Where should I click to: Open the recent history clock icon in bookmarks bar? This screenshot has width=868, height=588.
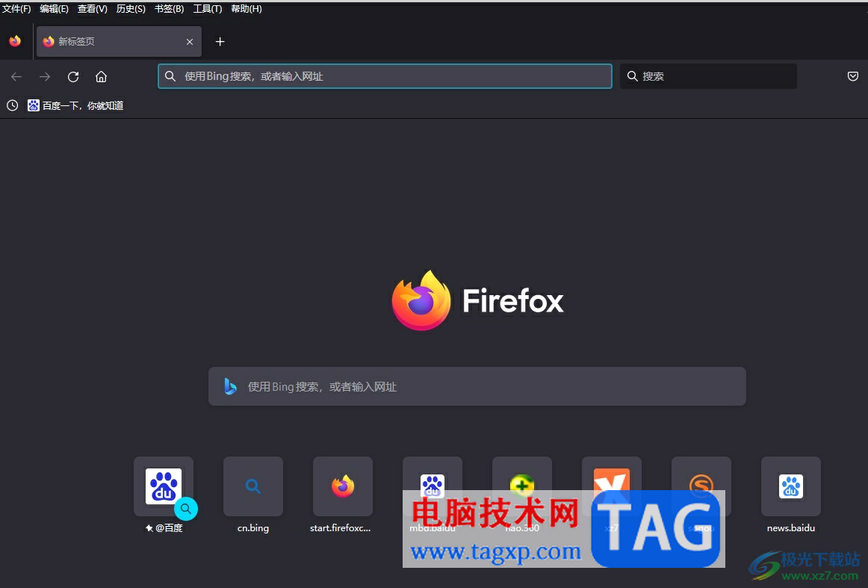pyautogui.click(x=12, y=105)
